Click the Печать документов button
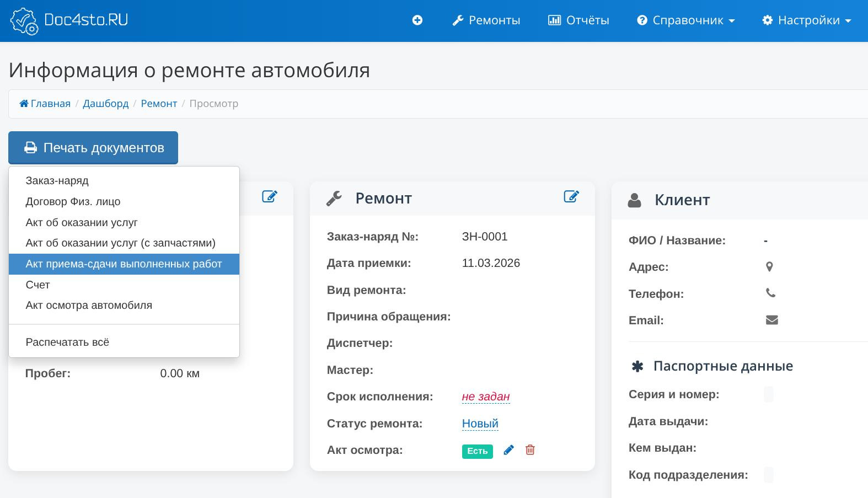Screen dimensions: 868x498 pyautogui.click(x=93, y=148)
